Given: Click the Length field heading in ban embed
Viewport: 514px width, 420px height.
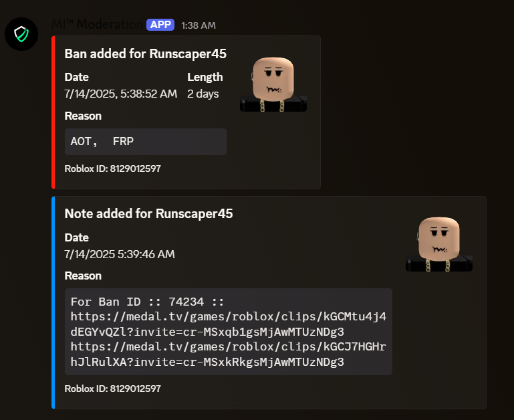Looking at the screenshot, I should 205,77.
